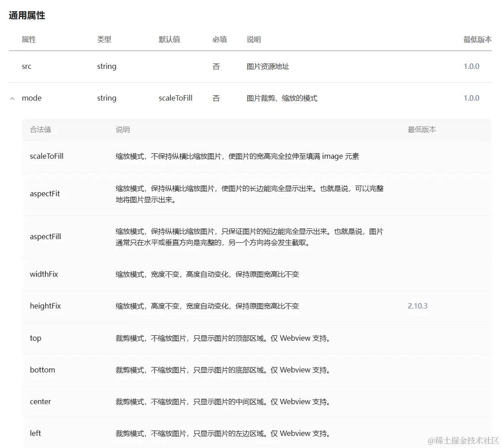Click the 'scaleToFill' legal value row

pos(257,156)
